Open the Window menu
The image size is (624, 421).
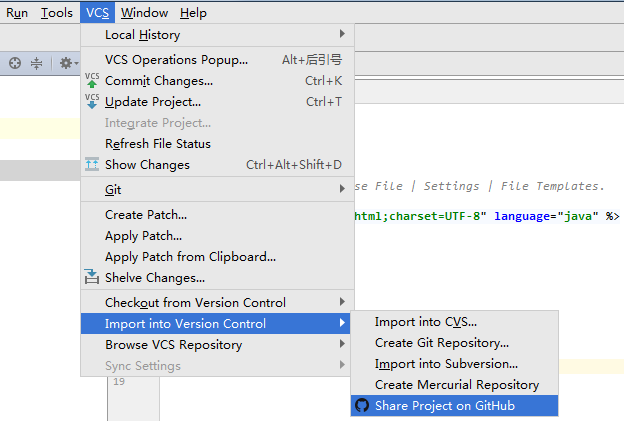[144, 13]
